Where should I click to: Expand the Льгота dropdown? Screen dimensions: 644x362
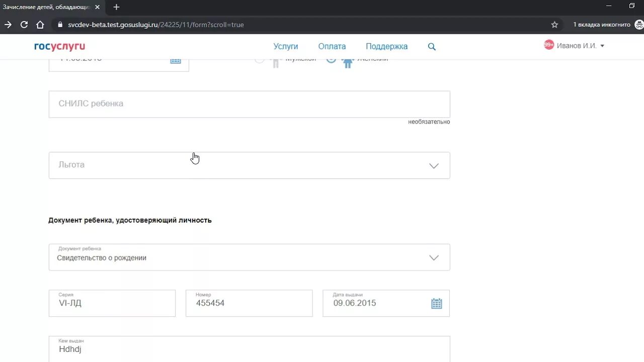(249, 165)
